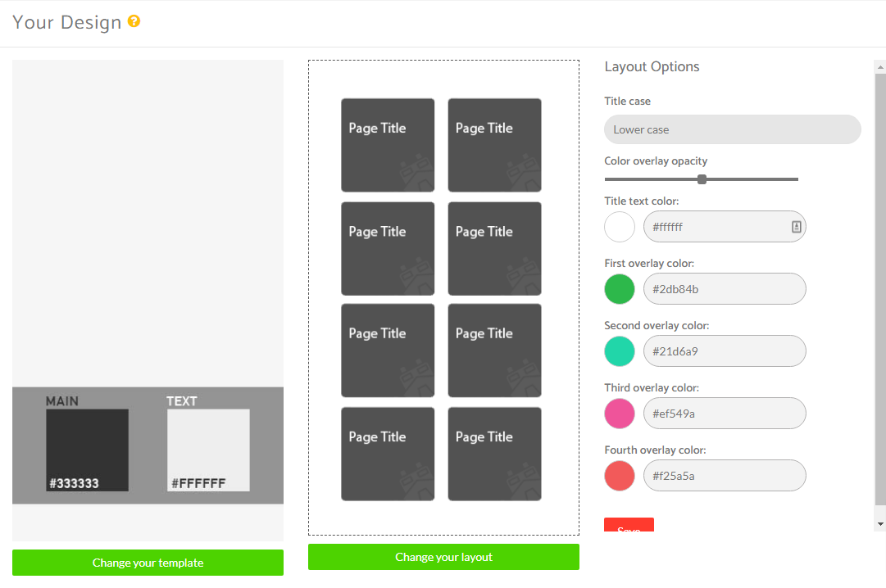The height and width of the screenshot is (588, 886).
Task: Click the white Title text color swatch
Action: [x=619, y=227]
